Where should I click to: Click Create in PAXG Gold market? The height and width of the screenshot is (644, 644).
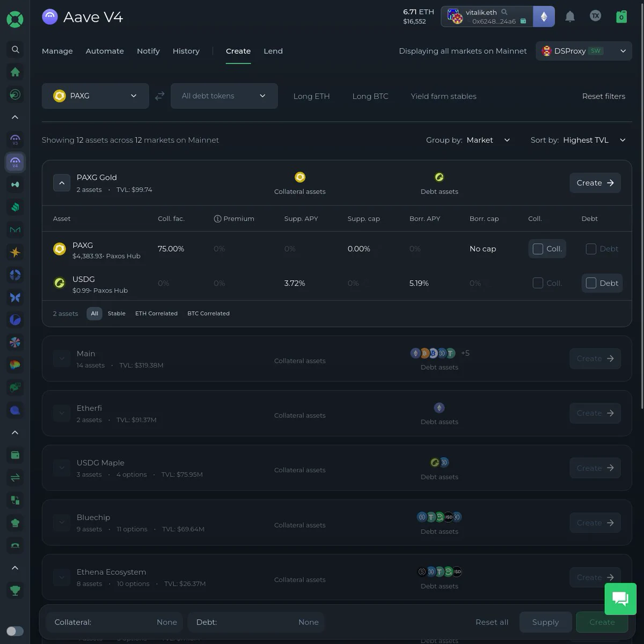595,183
